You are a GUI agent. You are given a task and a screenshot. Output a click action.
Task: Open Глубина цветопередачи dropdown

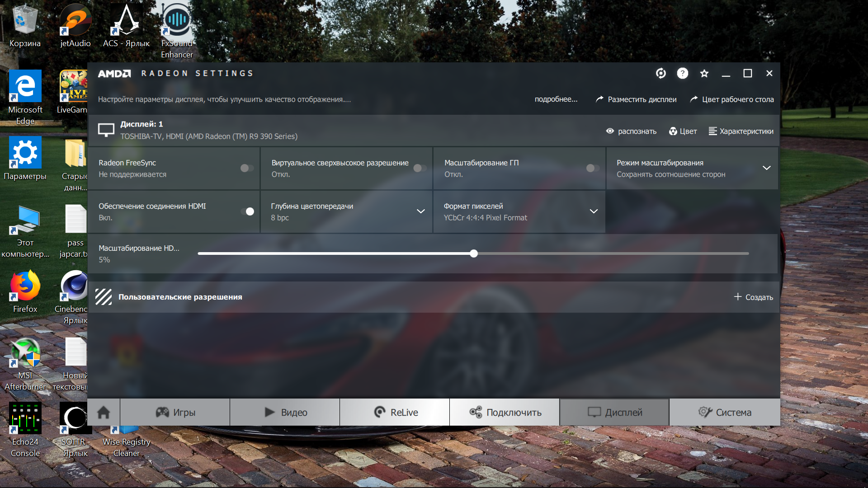coord(420,211)
